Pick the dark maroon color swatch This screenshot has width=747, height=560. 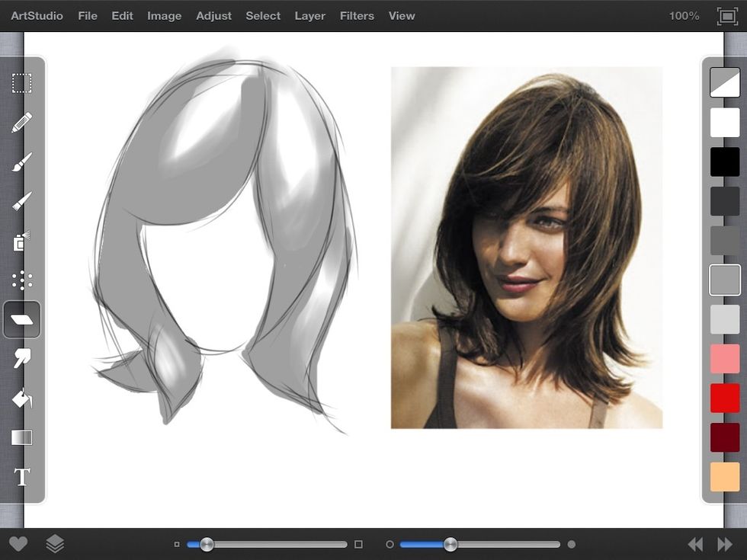[x=725, y=437]
